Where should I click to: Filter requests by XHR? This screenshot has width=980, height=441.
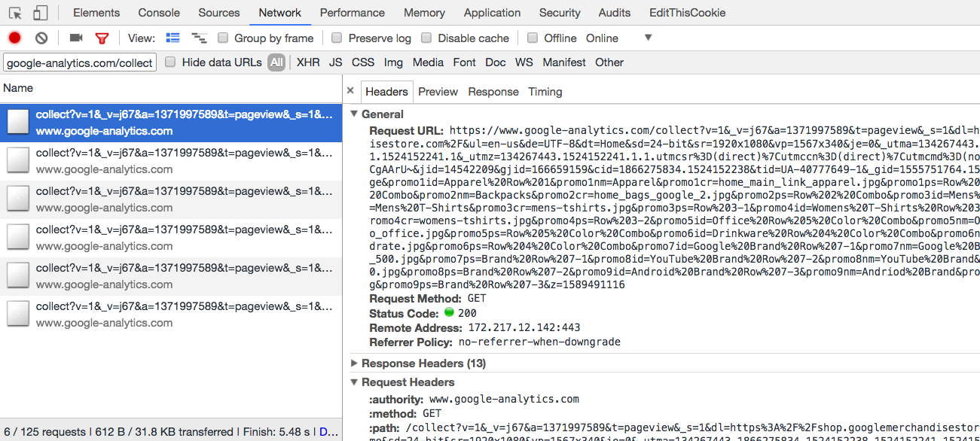(x=308, y=62)
